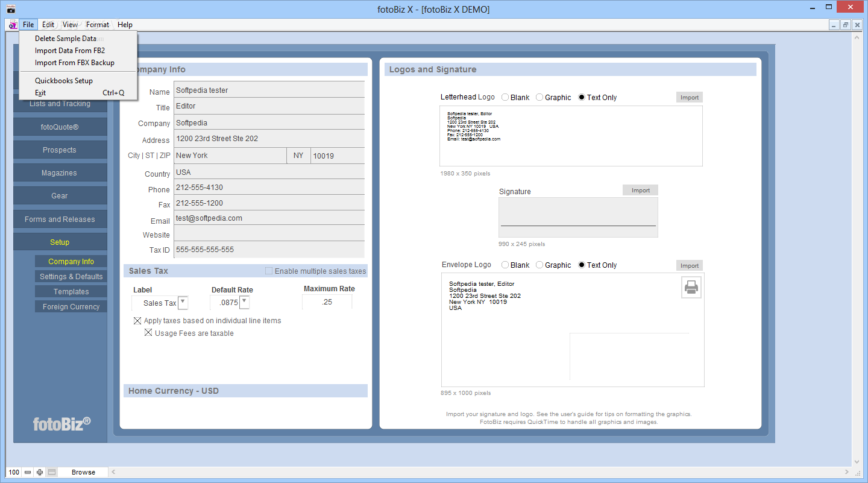Image resolution: width=868 pixels, height=483 pixels.
Task: Click the state field NY
Action: click(299, 156)
